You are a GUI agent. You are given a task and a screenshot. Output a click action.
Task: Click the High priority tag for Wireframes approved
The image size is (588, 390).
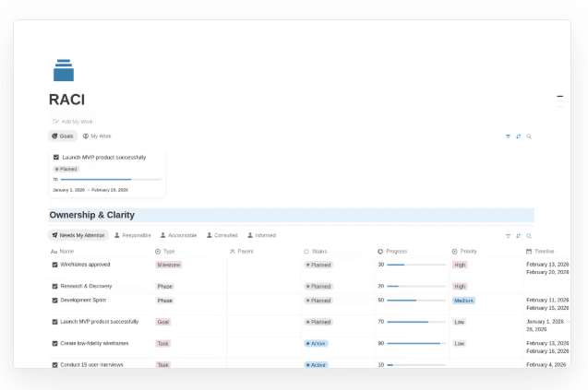tap(460, 265)
